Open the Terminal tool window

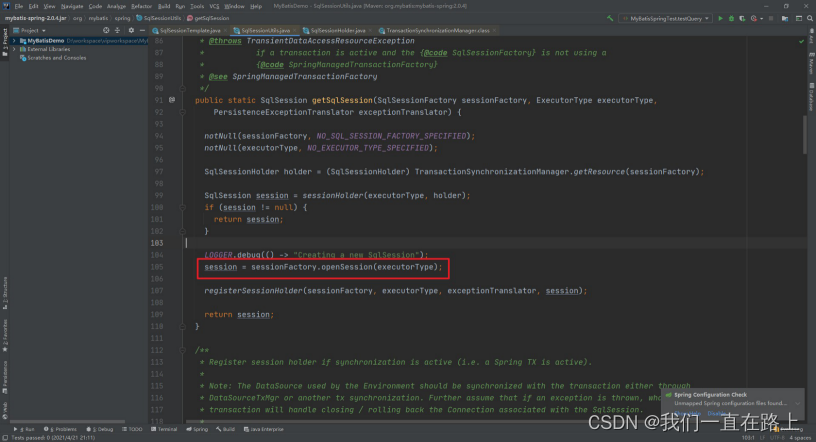[164, 429]
